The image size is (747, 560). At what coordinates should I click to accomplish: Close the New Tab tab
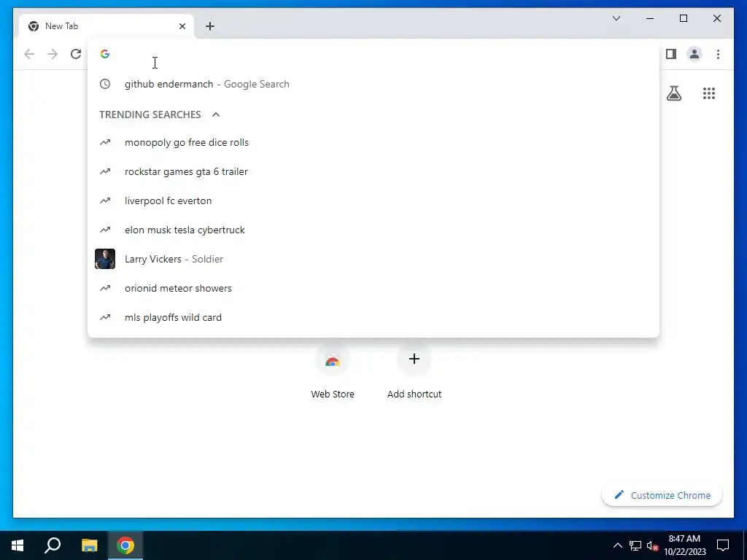coord(182,26)
